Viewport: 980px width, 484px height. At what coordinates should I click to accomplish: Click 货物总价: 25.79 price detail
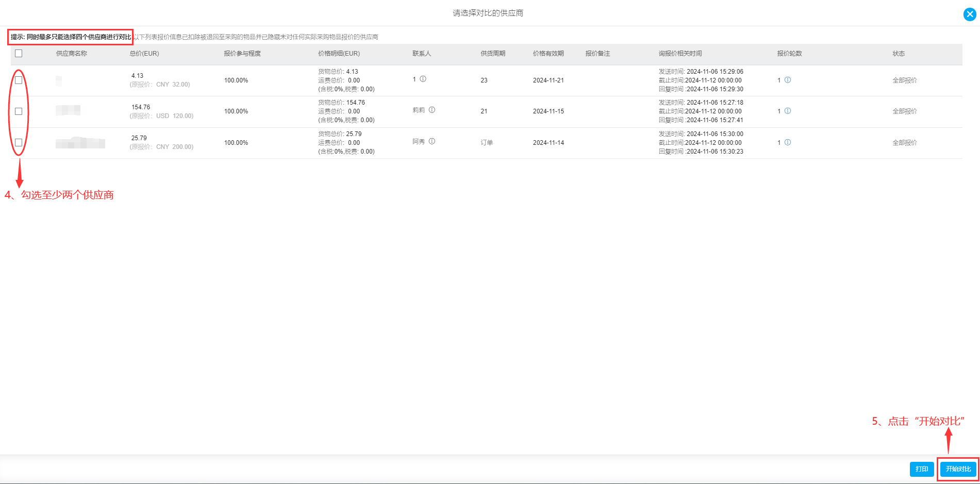(340, 134)
